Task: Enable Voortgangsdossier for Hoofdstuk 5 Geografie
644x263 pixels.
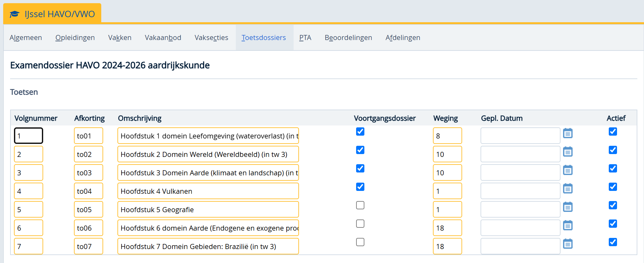Action: click(x=360, y=205)
